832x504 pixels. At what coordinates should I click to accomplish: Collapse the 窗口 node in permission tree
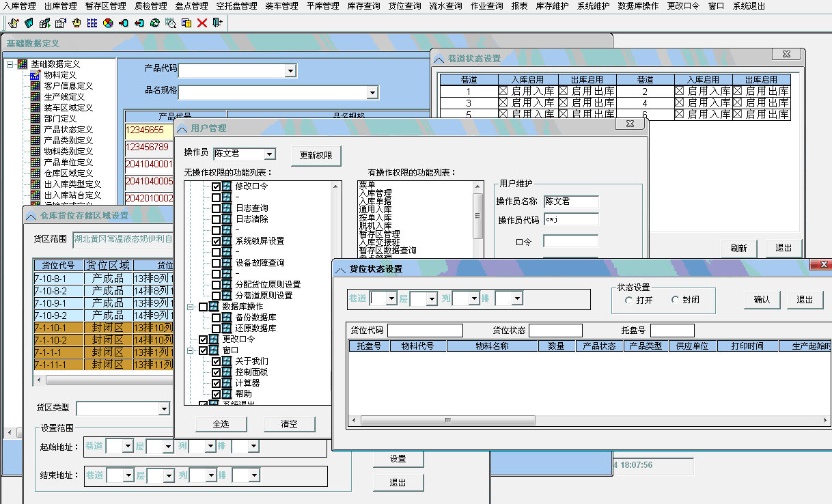pos(191,350)
